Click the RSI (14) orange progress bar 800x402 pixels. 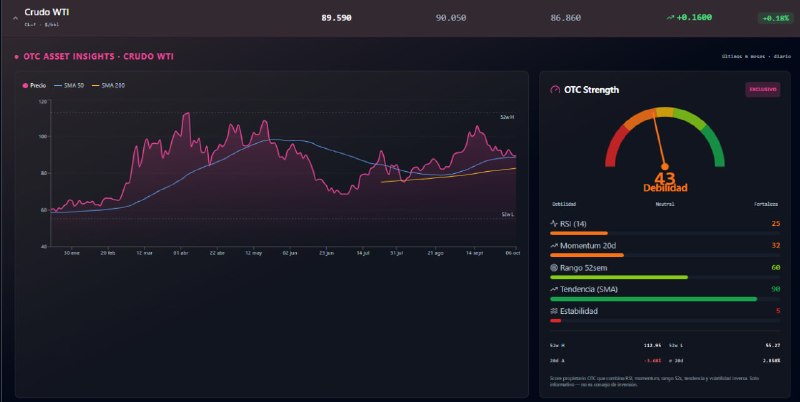tap(579, 233)
